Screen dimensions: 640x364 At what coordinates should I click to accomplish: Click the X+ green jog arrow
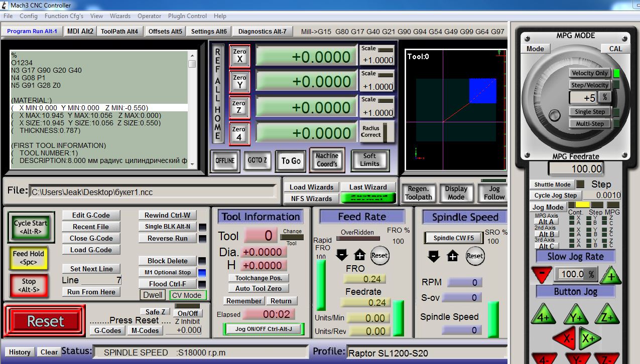590,339
